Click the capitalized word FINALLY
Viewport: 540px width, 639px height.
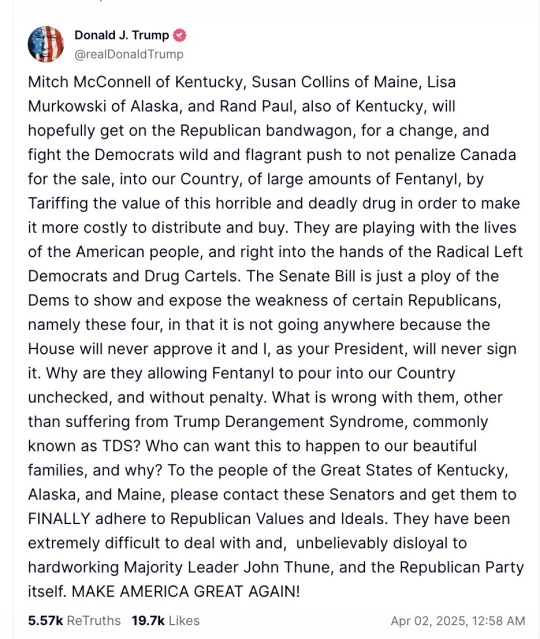[59, 519]
